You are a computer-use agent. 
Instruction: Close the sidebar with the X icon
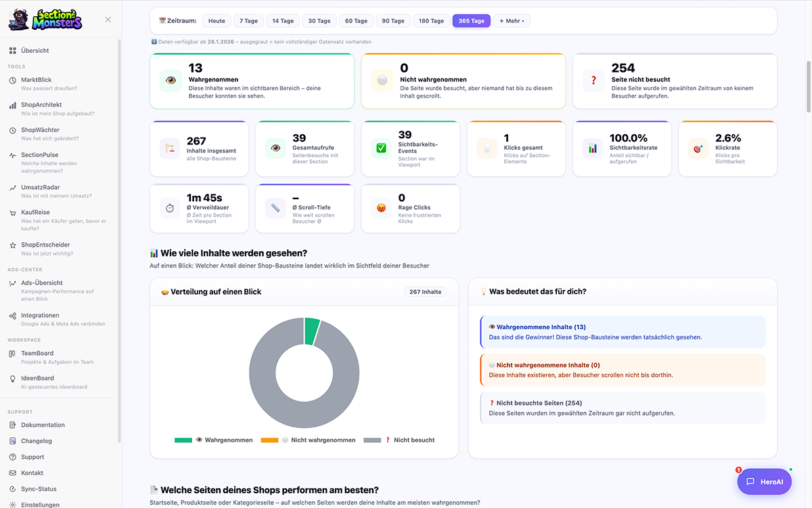pos(108,20)
